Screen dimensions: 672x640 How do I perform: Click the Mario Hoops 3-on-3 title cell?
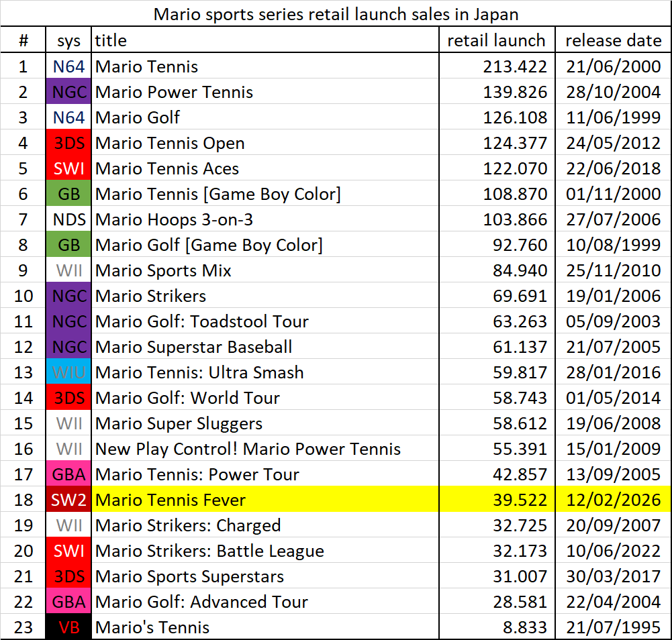click(174, 219)
